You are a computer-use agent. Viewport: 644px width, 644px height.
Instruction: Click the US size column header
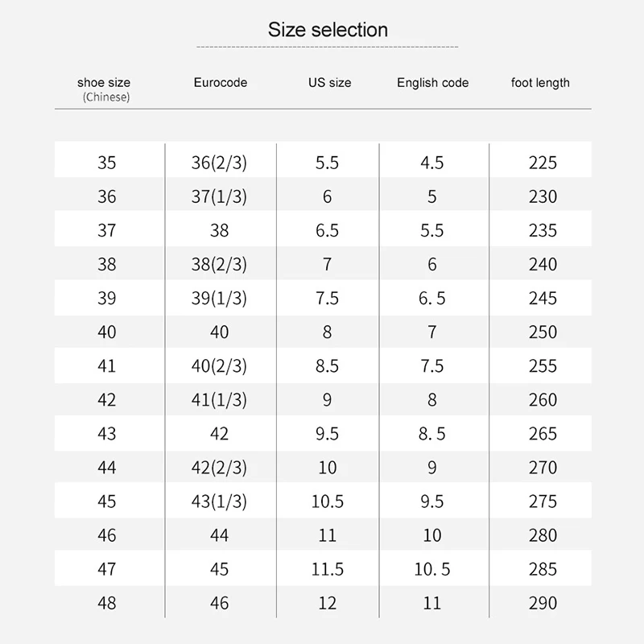(330, 83)
